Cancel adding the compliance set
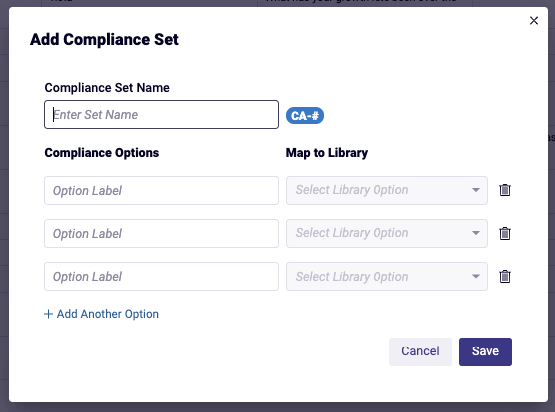 click(420, 351)
